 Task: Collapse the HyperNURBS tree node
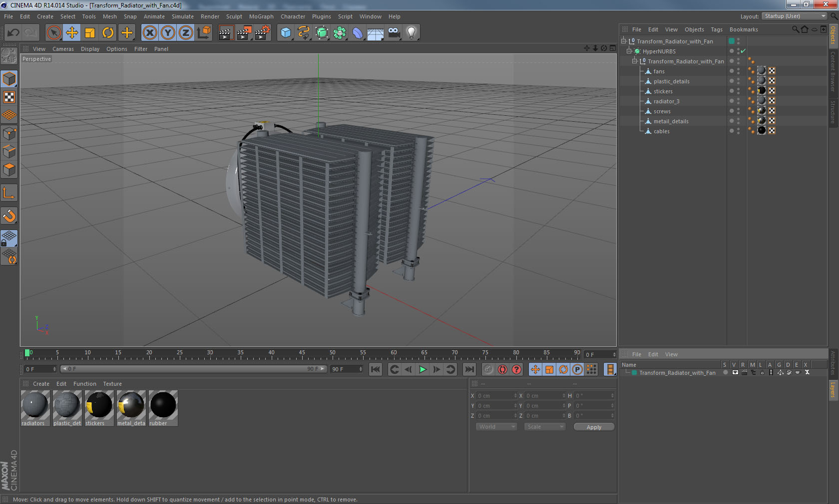(629, 51)
